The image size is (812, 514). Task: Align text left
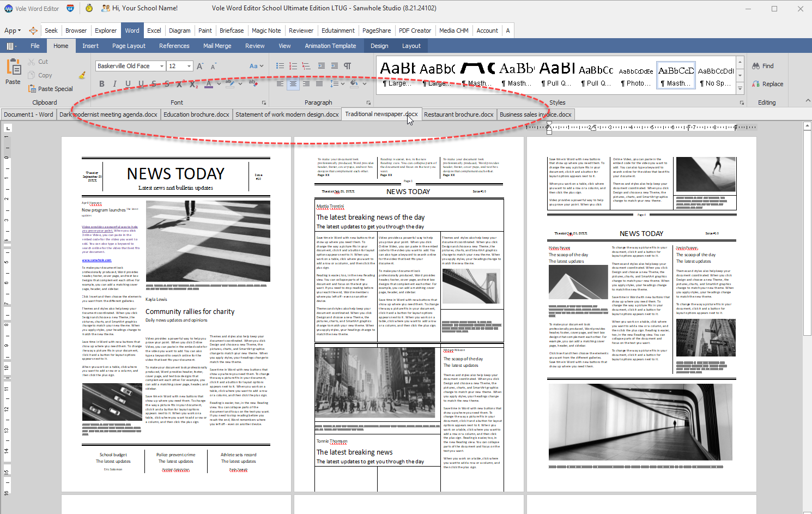[x=280, y=83]
